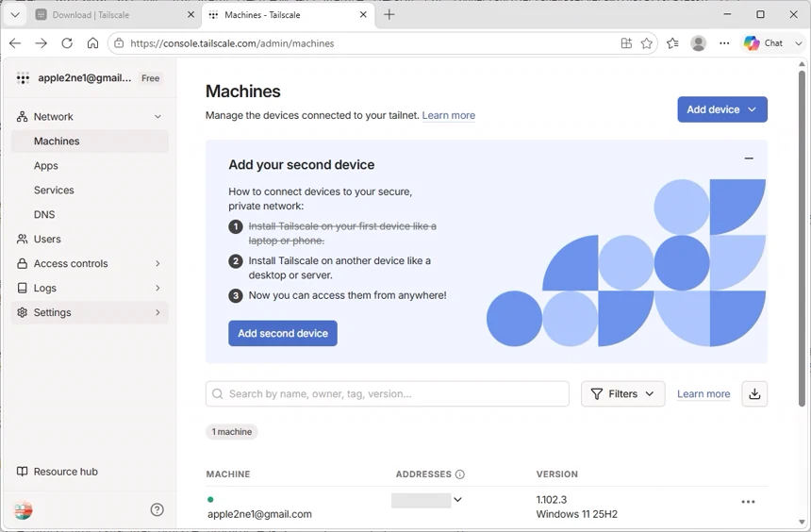The width and height of the screenshot is (811, 532).
Task: Download the machine list export
Action: click(x=754, y=394)
